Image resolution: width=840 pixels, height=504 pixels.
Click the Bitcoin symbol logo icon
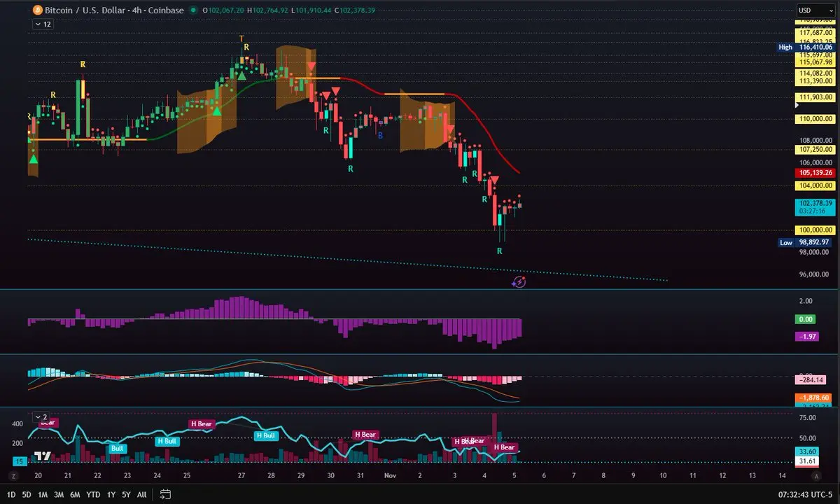tap(37, 10)
